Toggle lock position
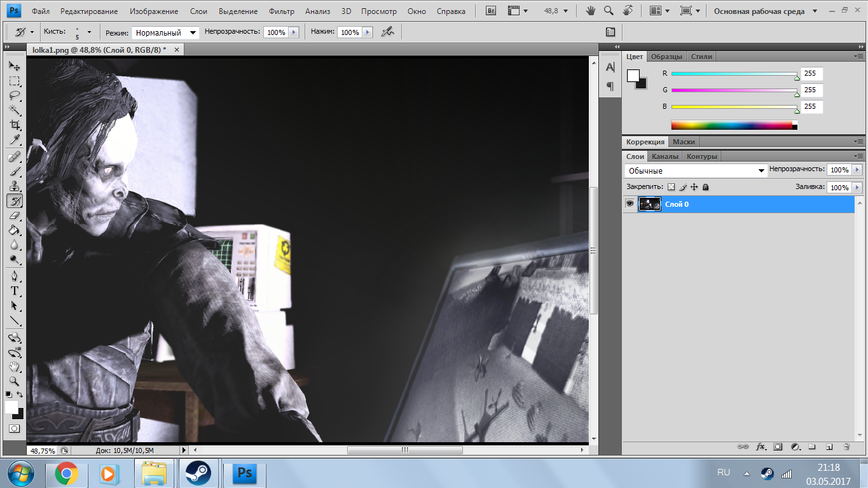This screenshot has width=868, height=488. (694, 187)
